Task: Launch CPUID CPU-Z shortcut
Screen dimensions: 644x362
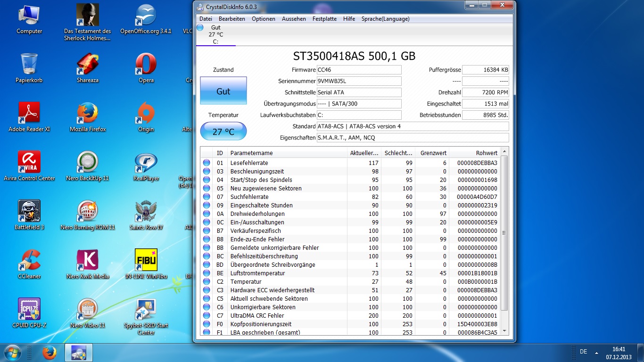Action: click(x=29, y=313)
